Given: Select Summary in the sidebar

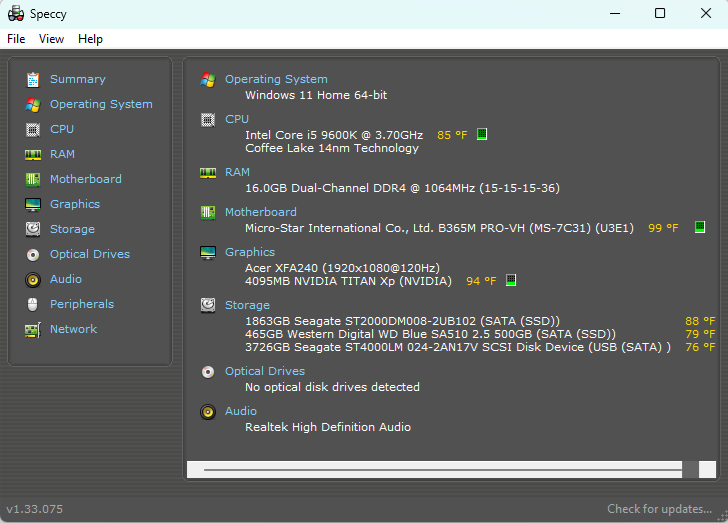Looking at the screenshot, I should 78,79.
